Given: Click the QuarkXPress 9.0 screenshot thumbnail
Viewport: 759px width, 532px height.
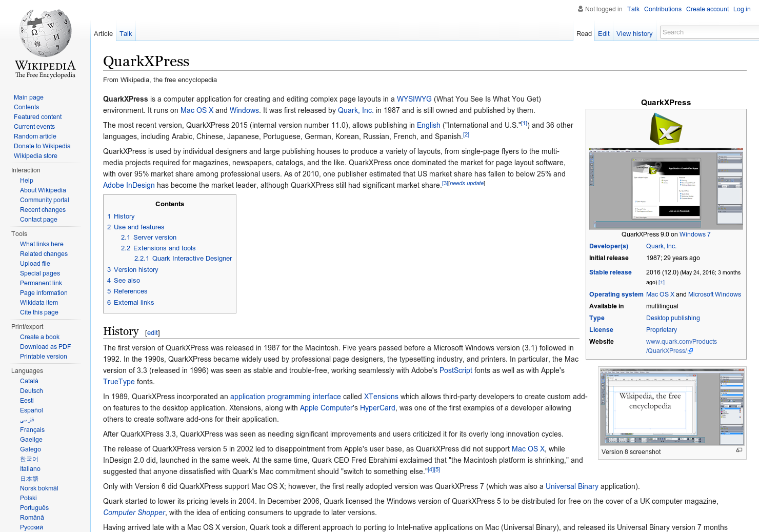Looking at the screenshot, I should (x=666, y=189).
